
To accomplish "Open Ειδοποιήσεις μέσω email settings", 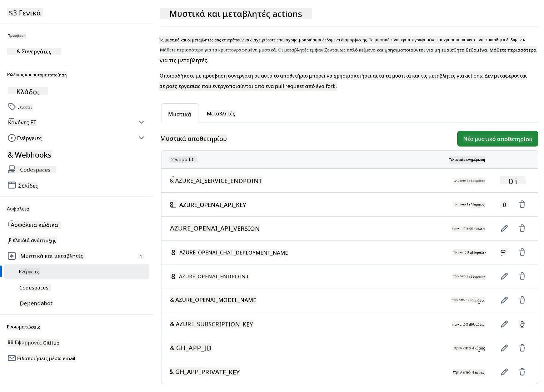I will (x=46, y=358).
